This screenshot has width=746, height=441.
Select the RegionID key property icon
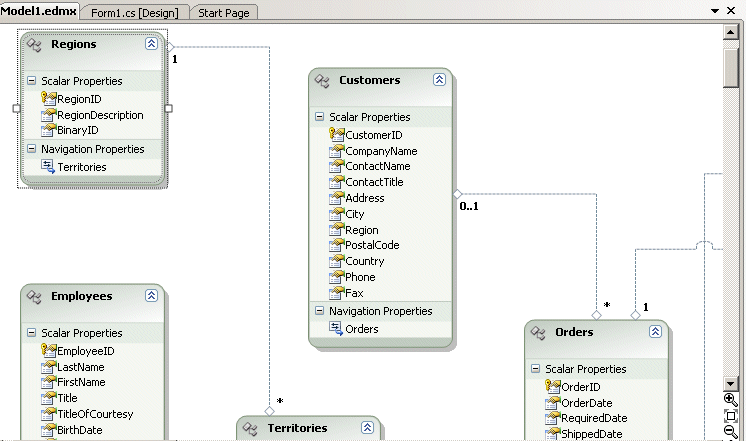point(49,98)
